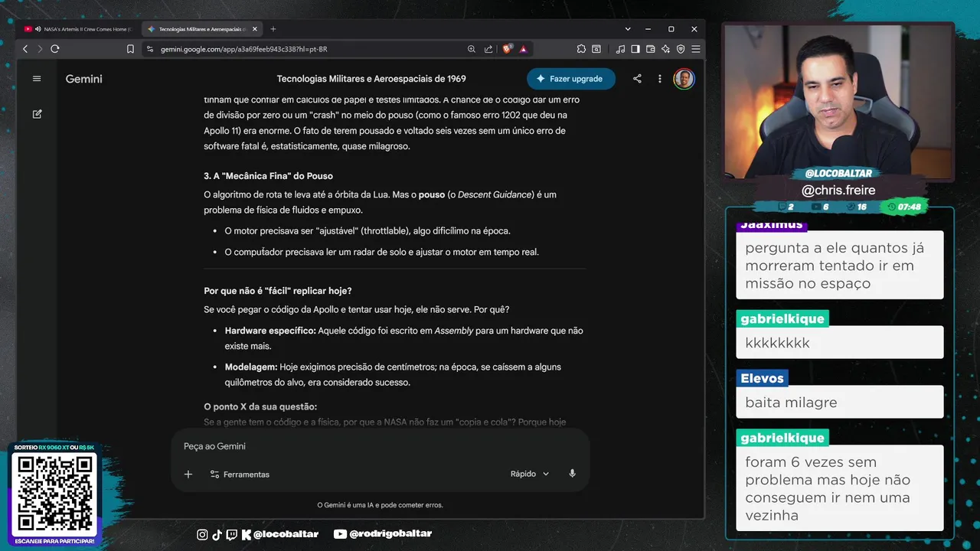
Task: Click the TikTok icon in the footer
Action: tap(217, 534)
